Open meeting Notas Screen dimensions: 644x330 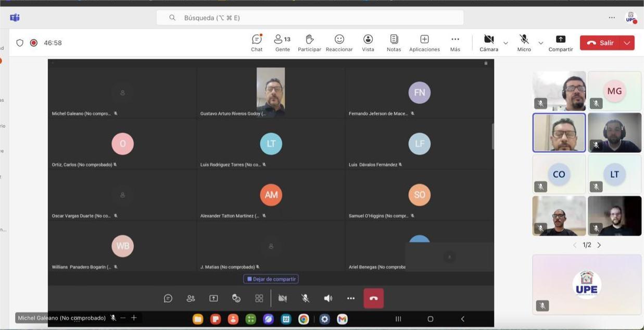[x=394, y=43]
